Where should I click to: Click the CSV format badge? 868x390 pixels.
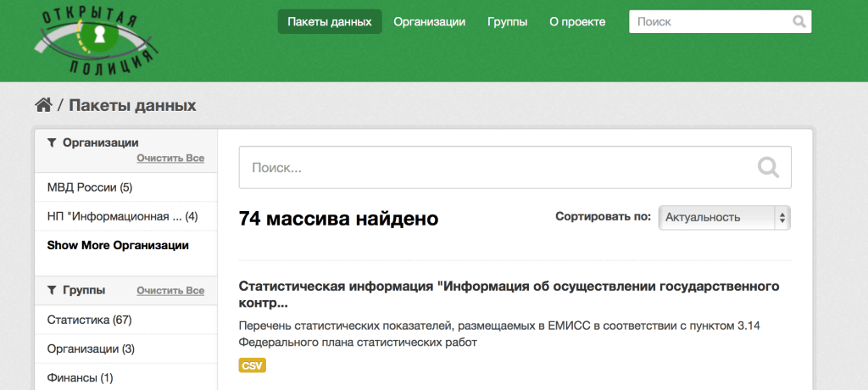(x=253, y=365)
